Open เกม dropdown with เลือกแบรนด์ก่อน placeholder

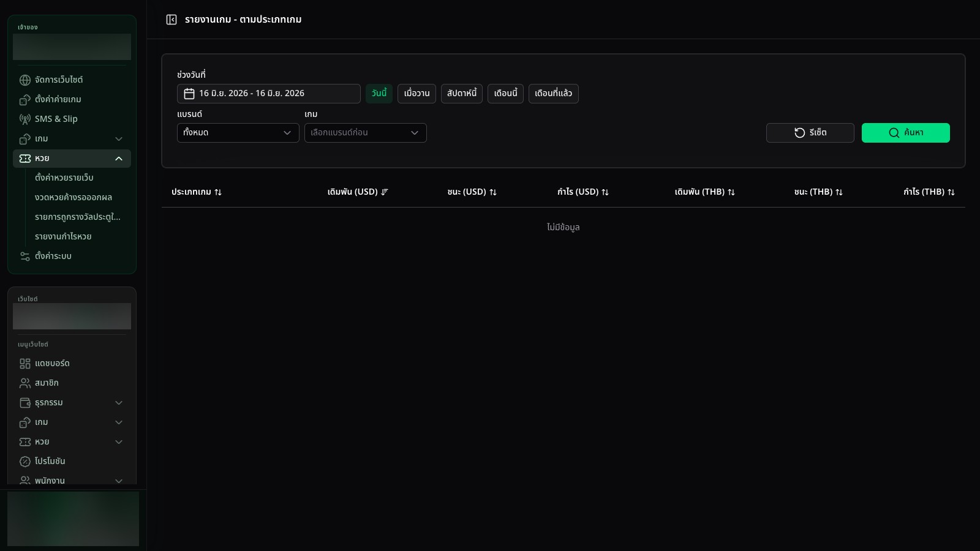tap(366, 133)
